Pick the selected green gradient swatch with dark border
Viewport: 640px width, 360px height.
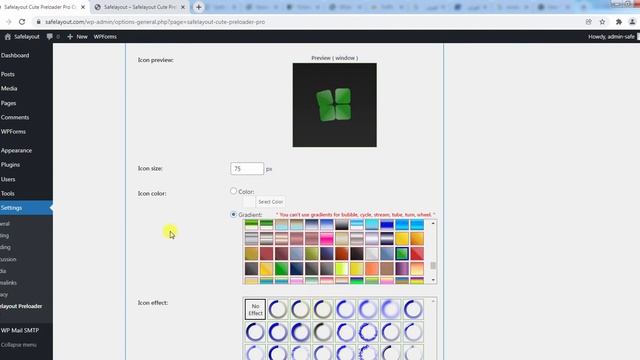pyautogui.click(x=402, y=253)
